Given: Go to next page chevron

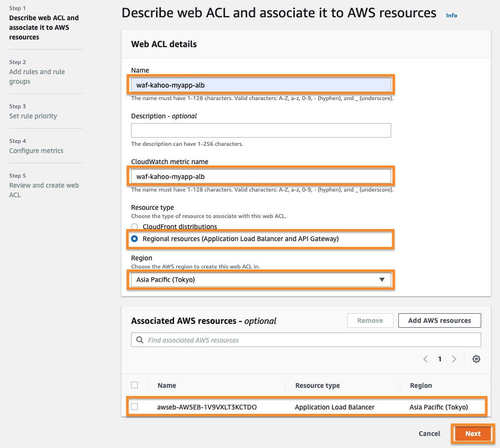Looking at the screenshot, I should (x=454, y=359).
